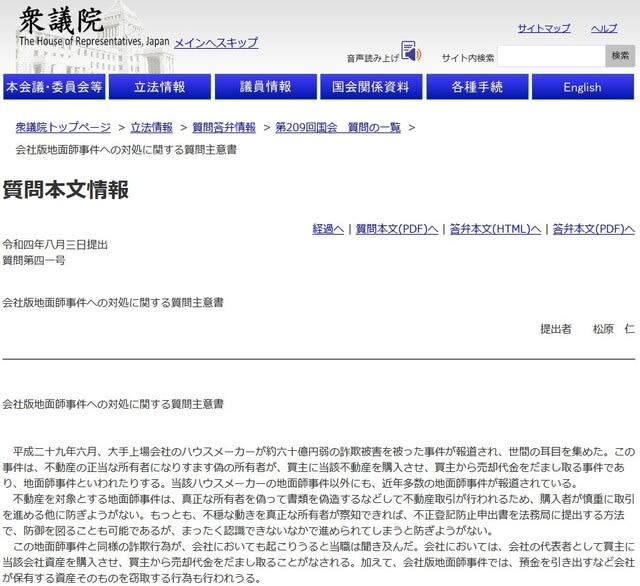640x586 pixels.
Task: Click the 音声読み上げ speaker icon
Action: [x=411, y=51]
